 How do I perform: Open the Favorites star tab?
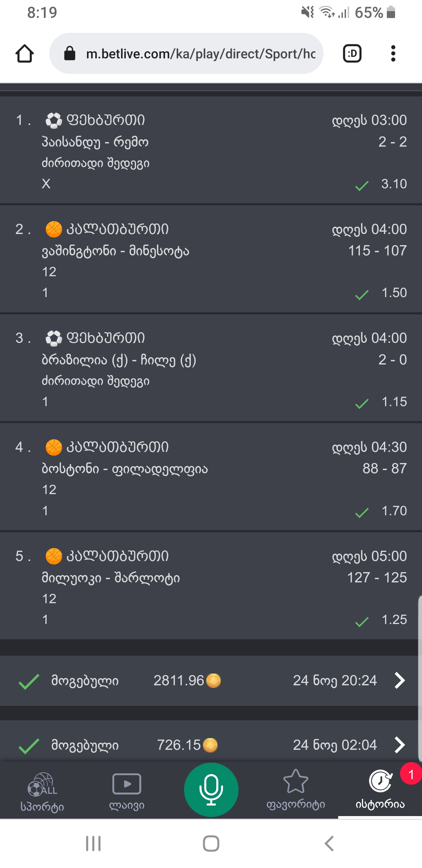295,789
